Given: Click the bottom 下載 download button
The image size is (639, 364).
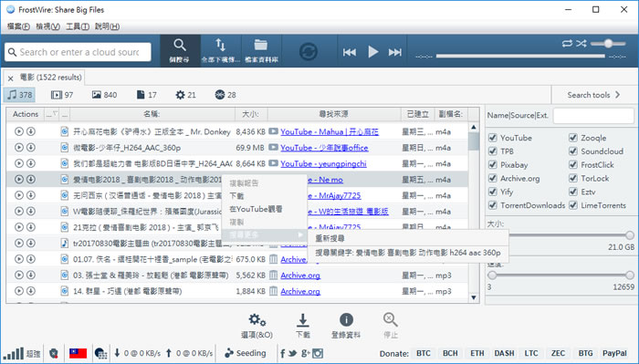Looking at the screenshot, I should pyautogui.click(x=302, y=326).
